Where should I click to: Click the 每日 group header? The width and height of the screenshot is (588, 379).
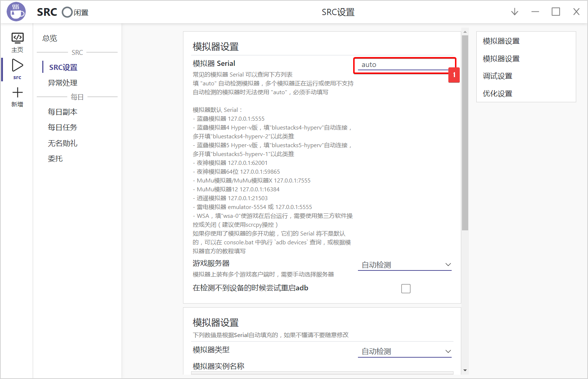[77, 97]
